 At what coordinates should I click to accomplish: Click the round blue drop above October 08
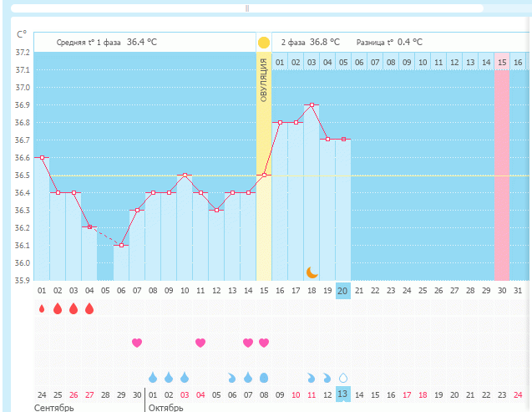pyautogui.click(x=264, y=377)
